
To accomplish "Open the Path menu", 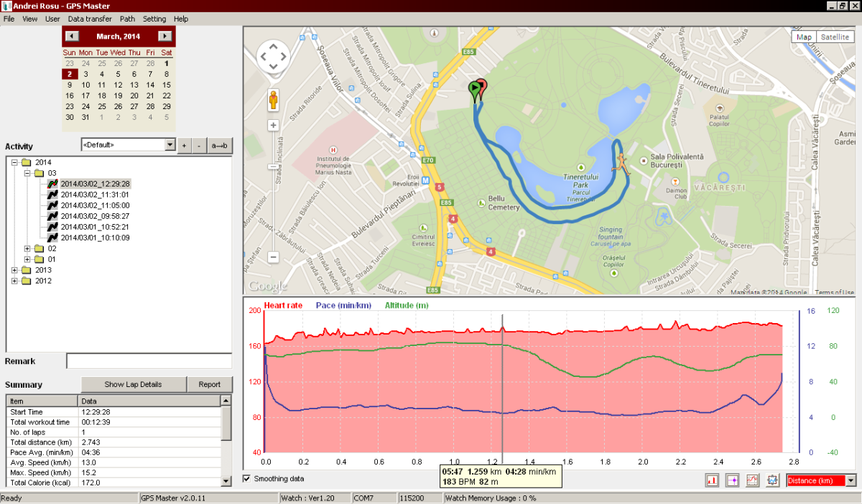I will pyautogui.click(x=127, y=19).
